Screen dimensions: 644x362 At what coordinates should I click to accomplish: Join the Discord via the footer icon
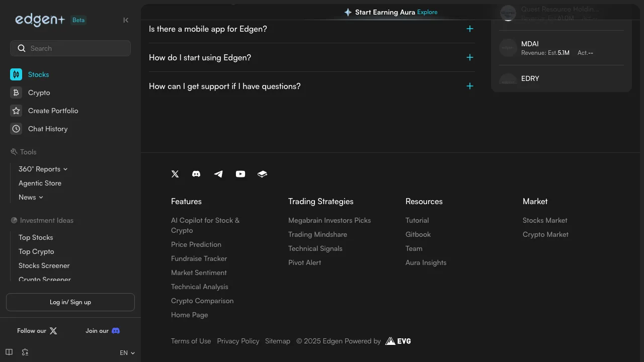[x=196, y=174]
